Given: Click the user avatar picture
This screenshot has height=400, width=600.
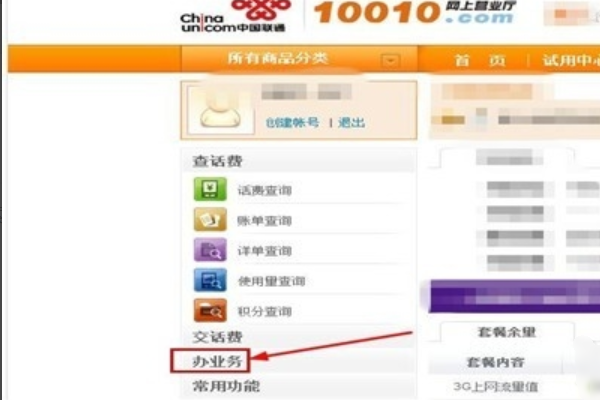Looking at the screenshot, I should [221, 110].
